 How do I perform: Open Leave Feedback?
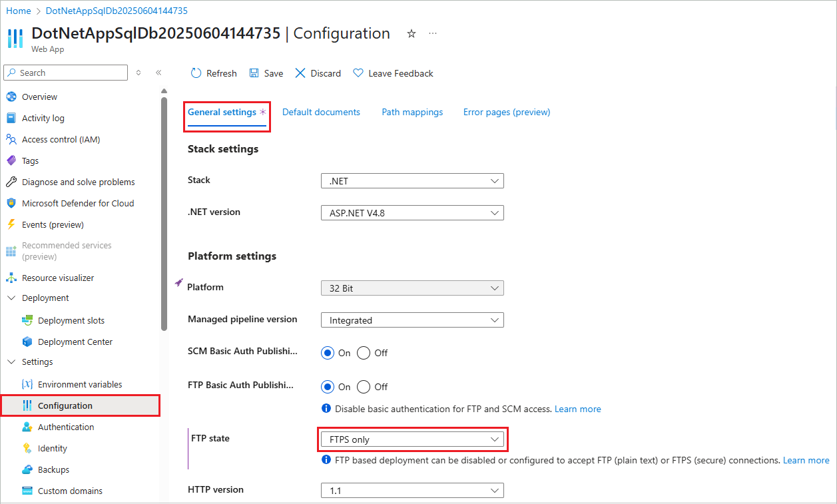click(393, 73)
